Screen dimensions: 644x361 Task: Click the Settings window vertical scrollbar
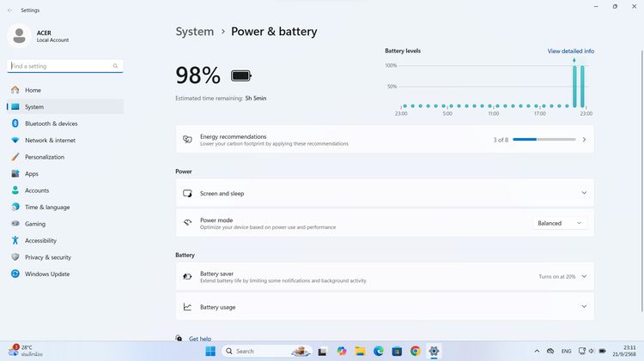pos(641,180)
